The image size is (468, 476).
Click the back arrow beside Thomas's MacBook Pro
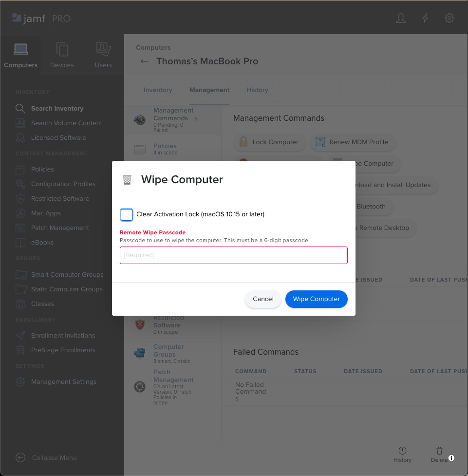144,61
